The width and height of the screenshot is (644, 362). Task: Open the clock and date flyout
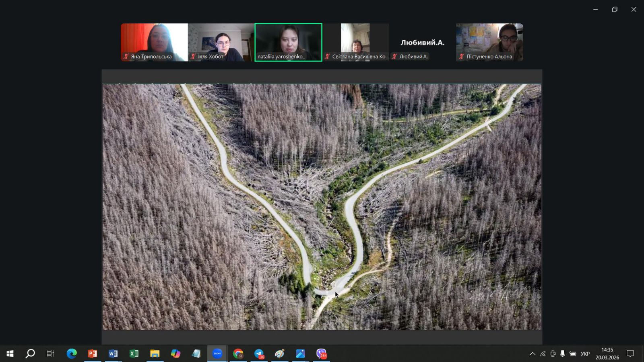(607, 354)
